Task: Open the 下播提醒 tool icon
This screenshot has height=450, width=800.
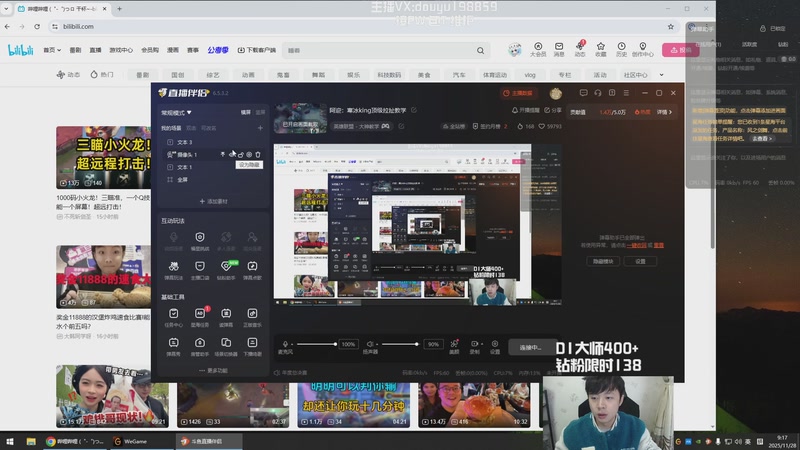Action: pos(252,346)
